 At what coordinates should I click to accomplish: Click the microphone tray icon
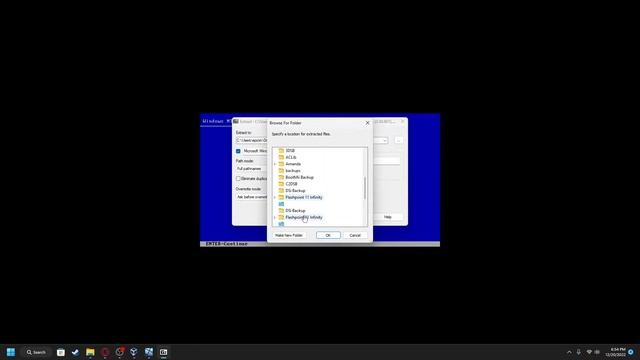(579, 352)
